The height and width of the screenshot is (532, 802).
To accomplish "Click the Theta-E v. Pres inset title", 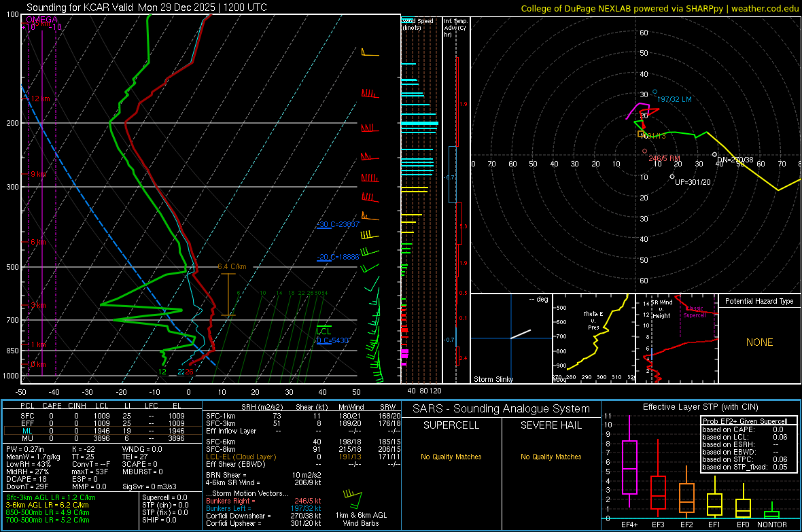I will tap(593, 320).
